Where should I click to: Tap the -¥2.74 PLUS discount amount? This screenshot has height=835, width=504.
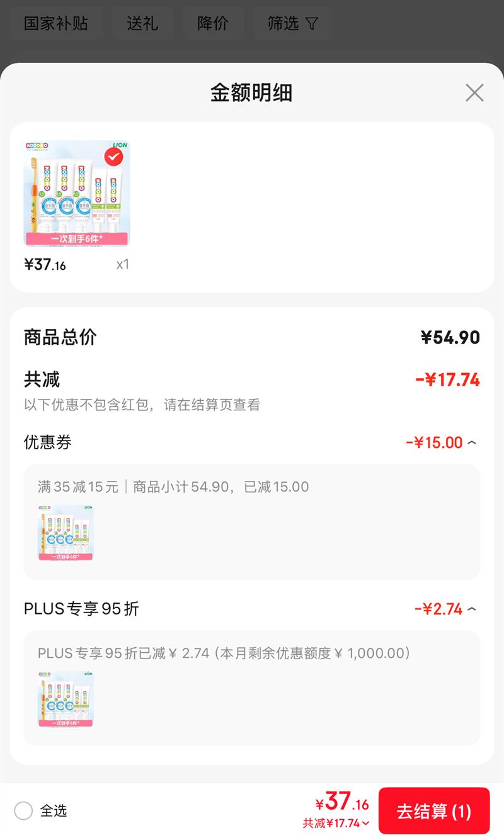[438, 609]
